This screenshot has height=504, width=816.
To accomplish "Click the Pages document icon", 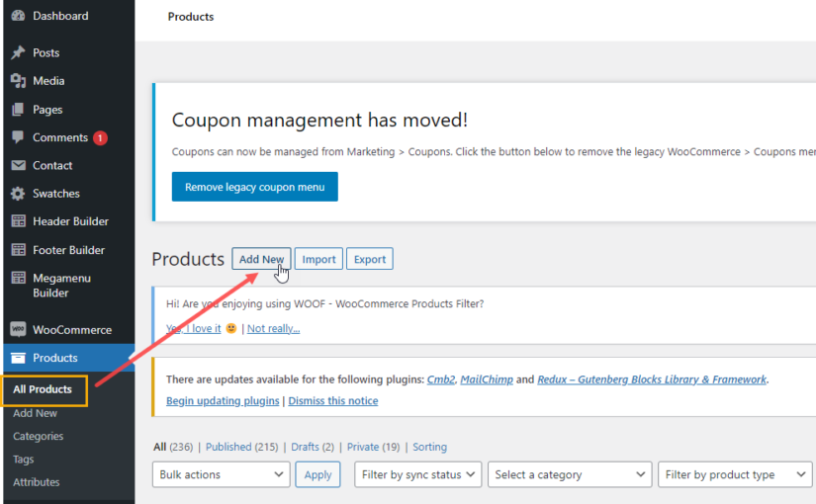I will point(18,110).
